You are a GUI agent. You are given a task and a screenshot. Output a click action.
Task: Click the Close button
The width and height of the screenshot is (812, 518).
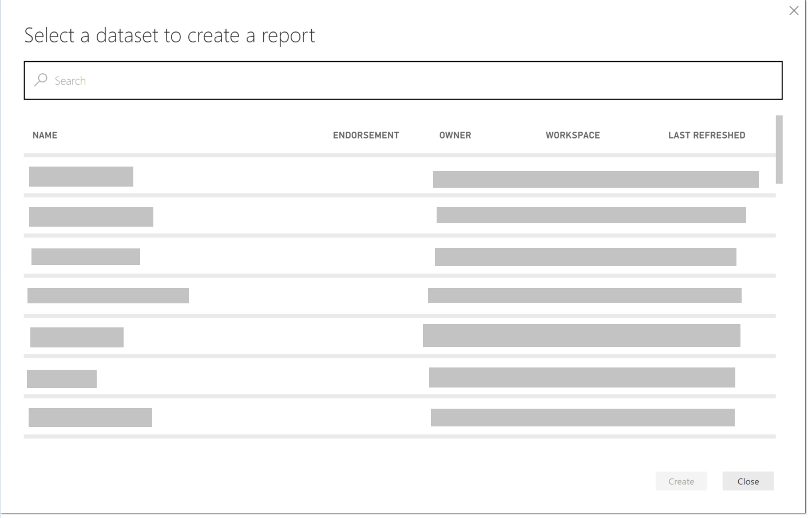748,481
